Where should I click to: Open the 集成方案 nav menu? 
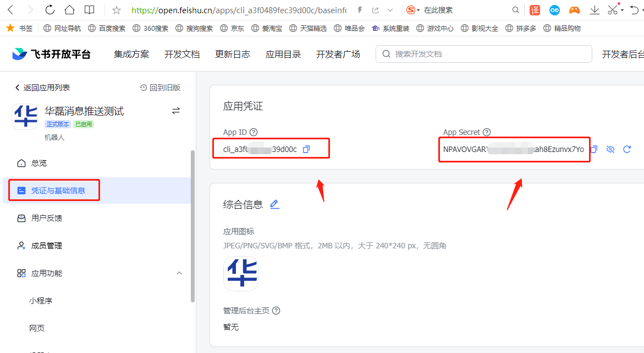click(x=131, y=55)
